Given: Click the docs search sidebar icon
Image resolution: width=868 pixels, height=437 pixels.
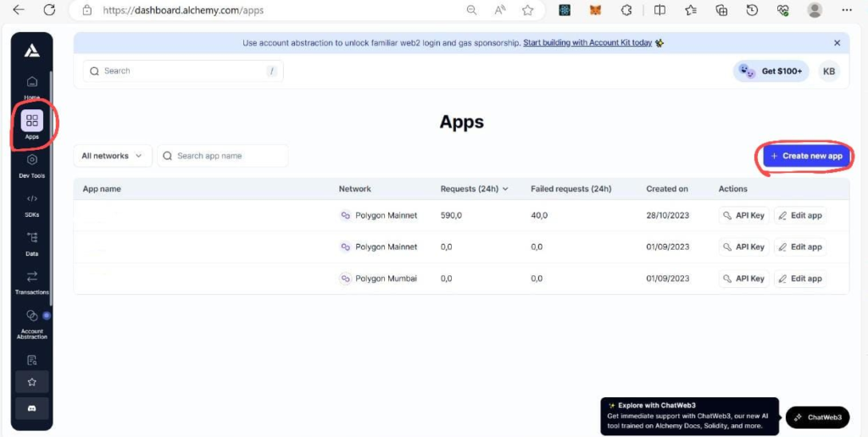Looking at the screenshot, I should coord(32,361).
